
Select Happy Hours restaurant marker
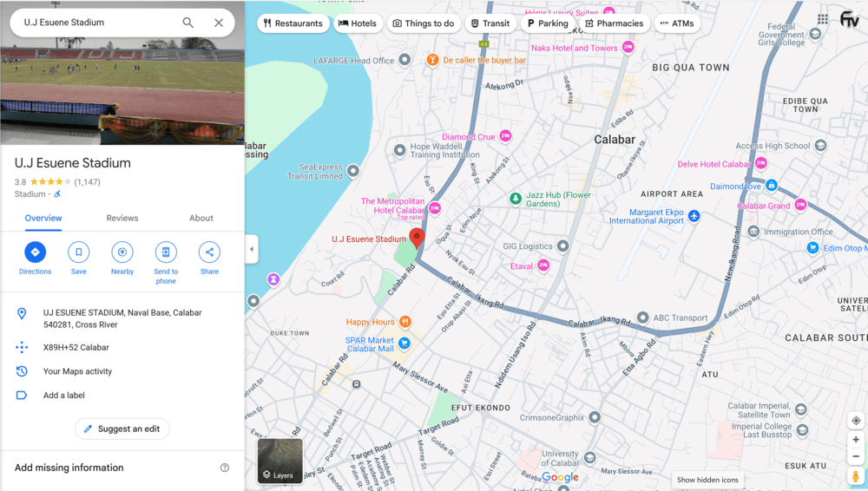point(404,322)
